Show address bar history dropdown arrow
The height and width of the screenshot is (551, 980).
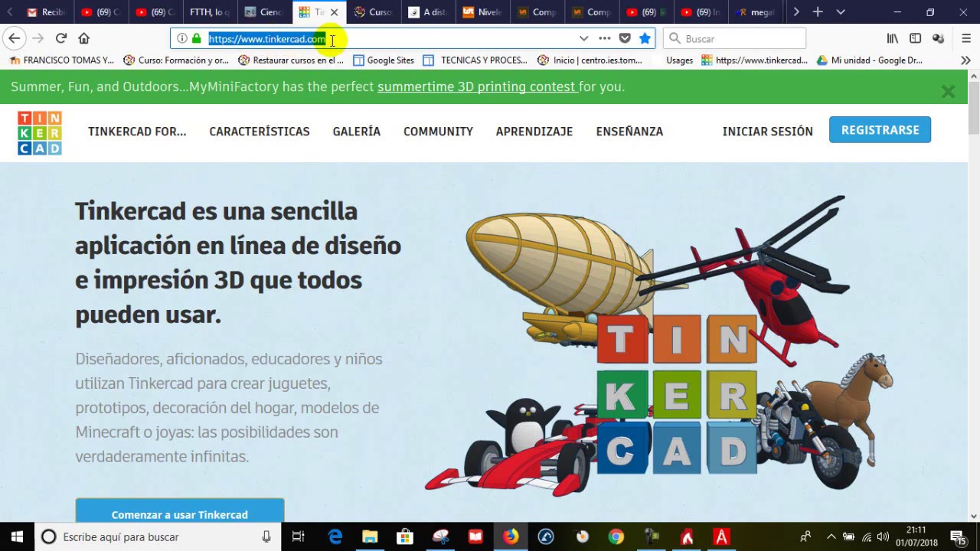[x=583, y=38]
